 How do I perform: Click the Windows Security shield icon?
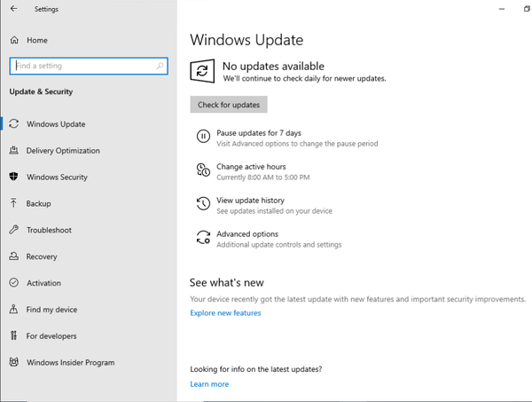tap(13, 177)
